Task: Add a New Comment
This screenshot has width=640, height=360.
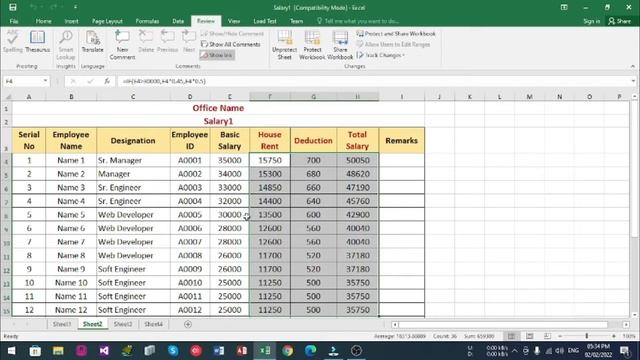Action: tap(122, 45)
